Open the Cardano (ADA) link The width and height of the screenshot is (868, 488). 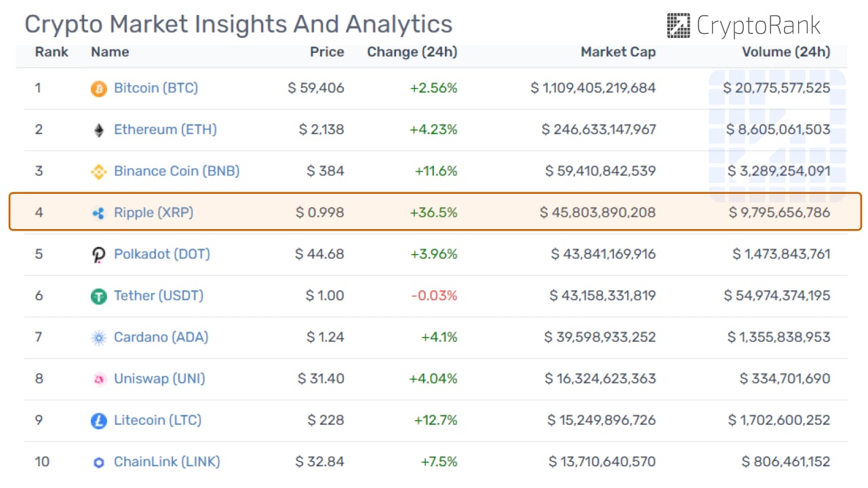tap(161, 337)
